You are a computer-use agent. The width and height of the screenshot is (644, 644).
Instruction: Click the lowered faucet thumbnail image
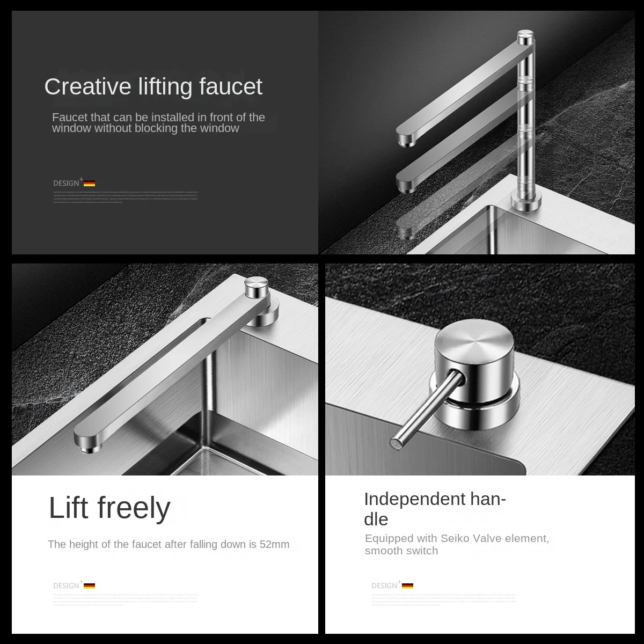pyautogui.click(x=165, y=369)
